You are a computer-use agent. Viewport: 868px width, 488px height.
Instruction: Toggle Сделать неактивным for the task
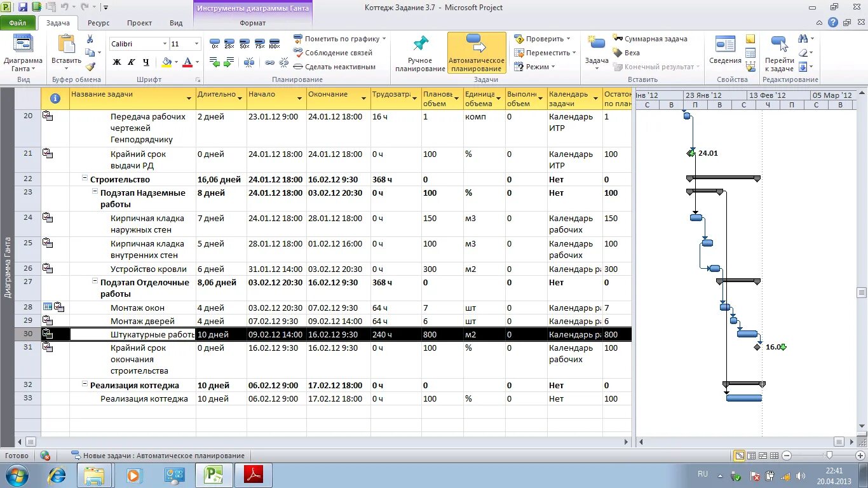(334, 67)
